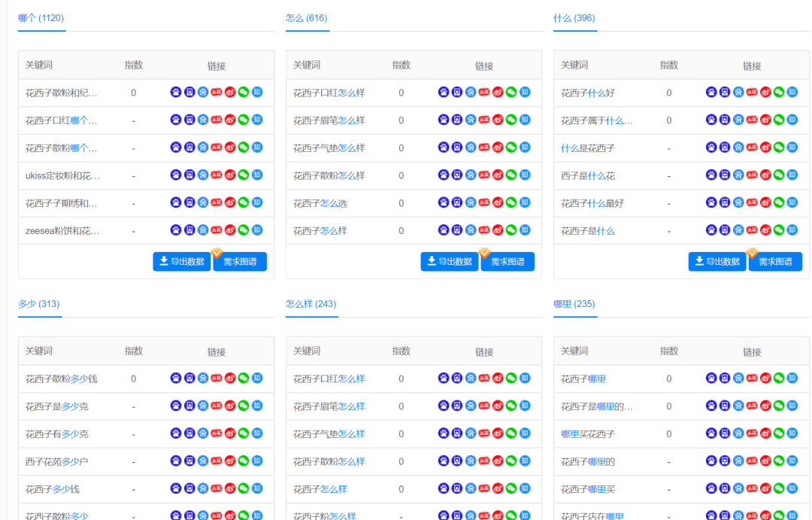Export data from the 哪个 keyword table
The image size is (812, 520).
[x=182, y=262]
